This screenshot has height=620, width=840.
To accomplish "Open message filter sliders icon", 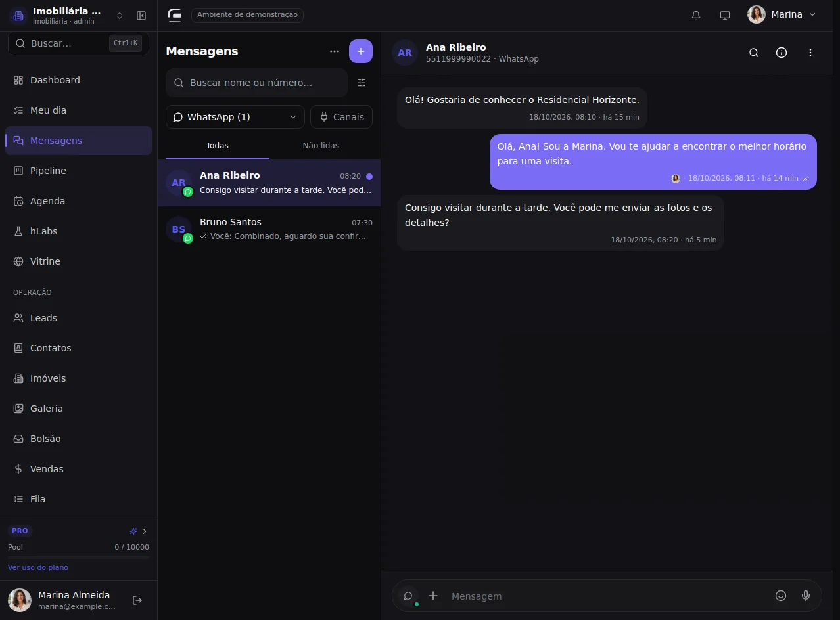I will pyautogui.click(x=362, y=83).
